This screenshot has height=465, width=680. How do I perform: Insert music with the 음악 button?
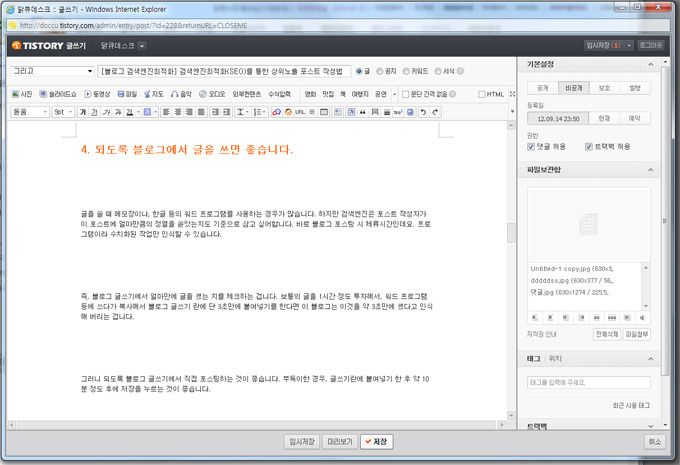click(x=181, y=94)
